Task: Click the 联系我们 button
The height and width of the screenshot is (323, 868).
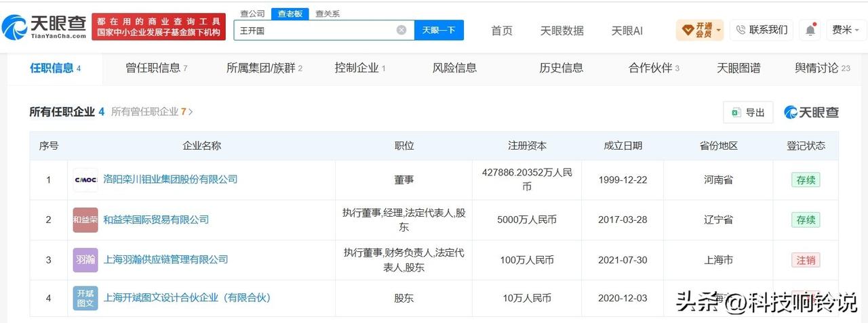Action: (x=762, y=30)
